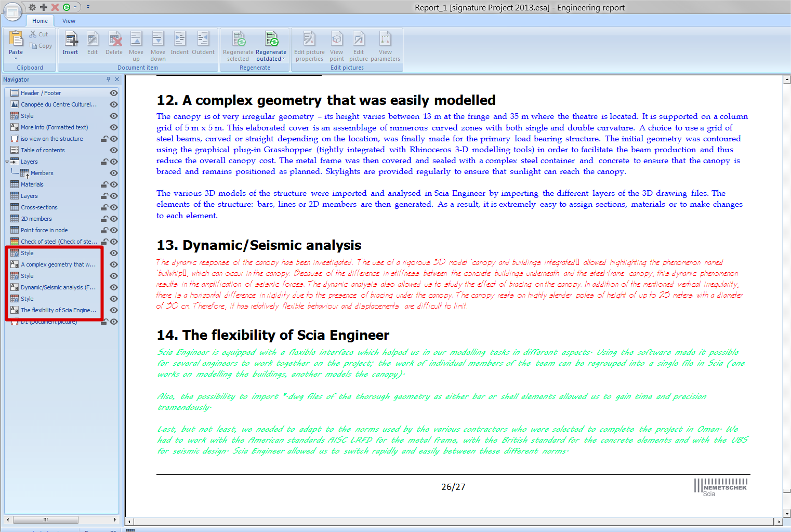Click the green regenerate icon in quick access toolbar
791x532 pixels.
tap(67, 7)
